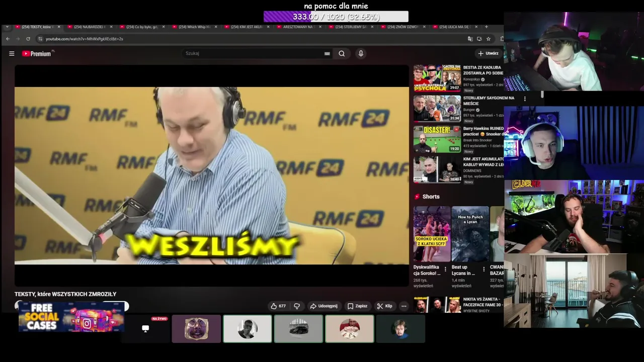Open options menu for 'STERUJEMY SAYGONEM' video

click(x=525, y=99)
